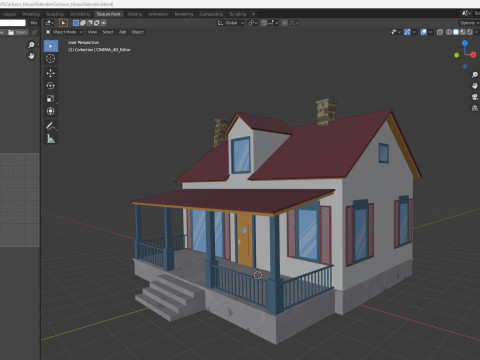The width and height of the screenshot is (480, 360).
Task: Toggle viewport overlays visibility
Action: [423, 32]
